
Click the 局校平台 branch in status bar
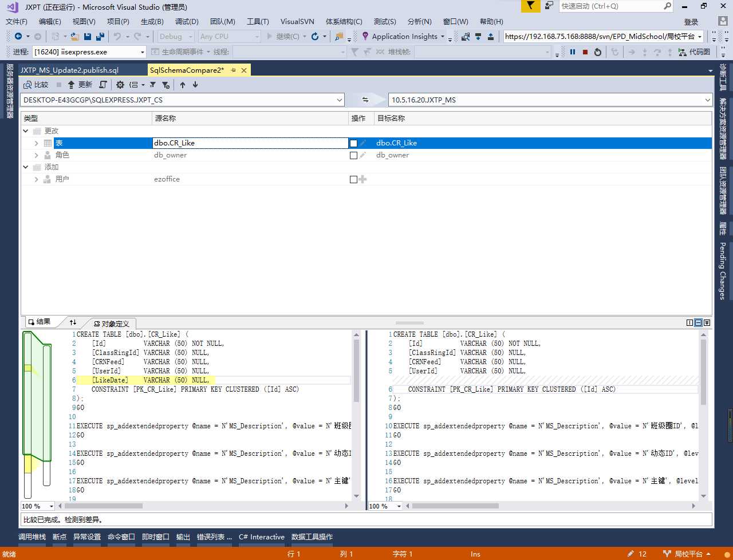[x=687, y=554]
